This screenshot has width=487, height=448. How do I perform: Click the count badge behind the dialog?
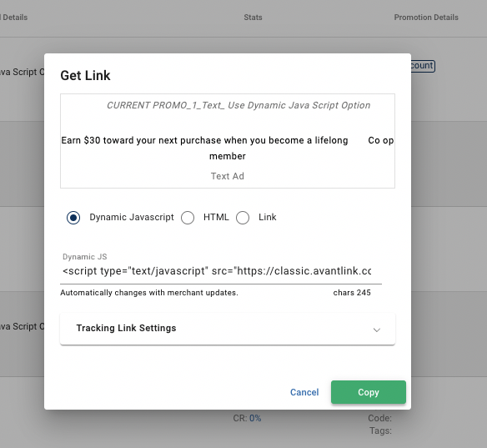click(423, 66)
